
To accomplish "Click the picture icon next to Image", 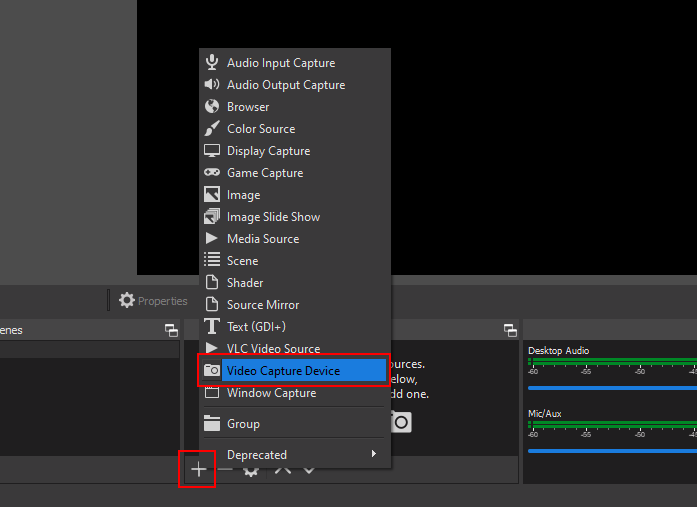I will tap(212, 194).
